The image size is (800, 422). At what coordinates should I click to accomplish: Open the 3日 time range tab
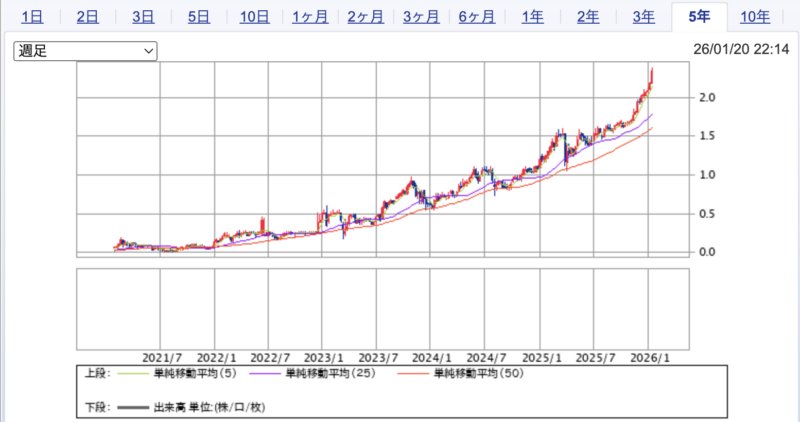(x=143, y=17)
